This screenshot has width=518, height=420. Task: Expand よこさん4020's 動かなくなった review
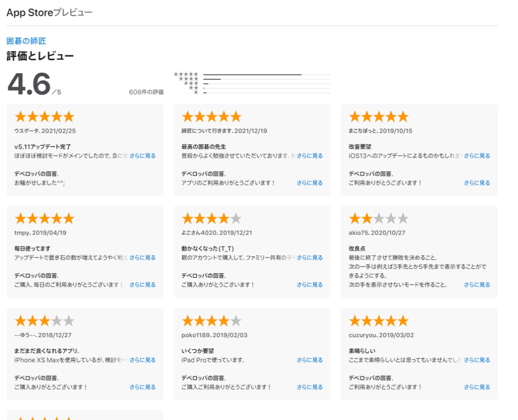(x=310, y=257)
